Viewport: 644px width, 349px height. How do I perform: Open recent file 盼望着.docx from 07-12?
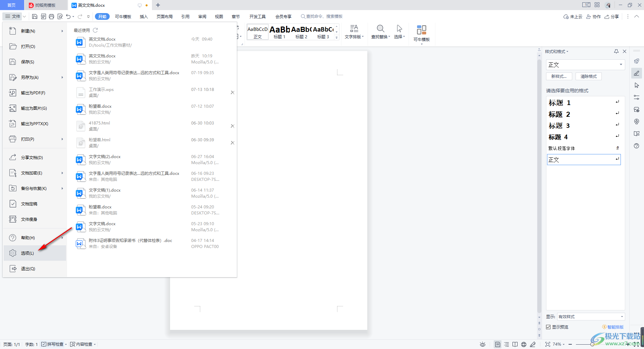pyautogui.click(x=152, y=109)
